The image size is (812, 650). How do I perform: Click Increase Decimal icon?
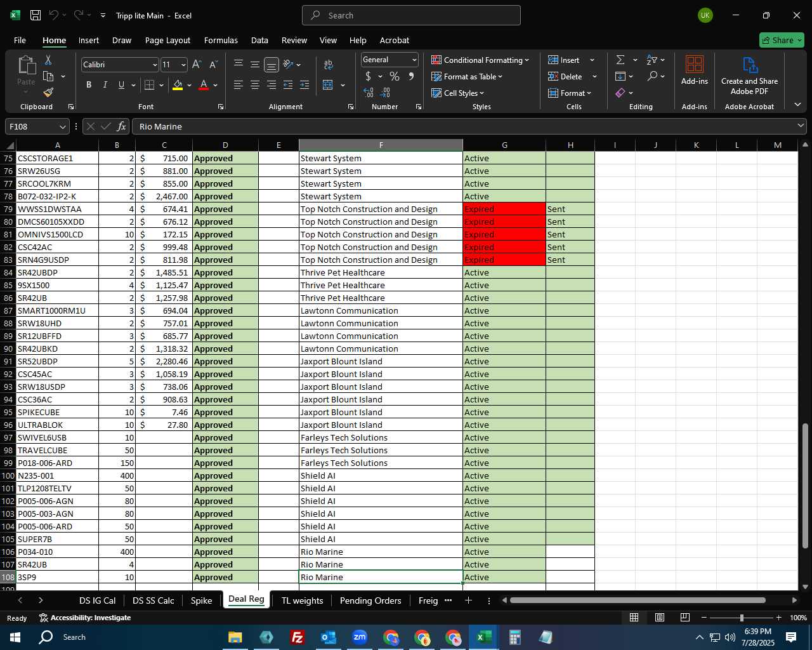(x=369, y=93)
